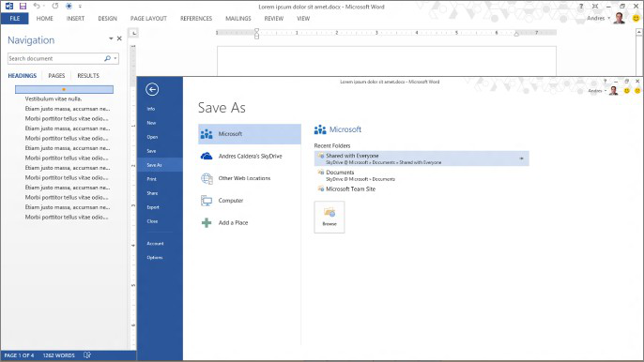Select Open in backstage menu
Viewport: 644px width, 362px height.
point(152,137)
